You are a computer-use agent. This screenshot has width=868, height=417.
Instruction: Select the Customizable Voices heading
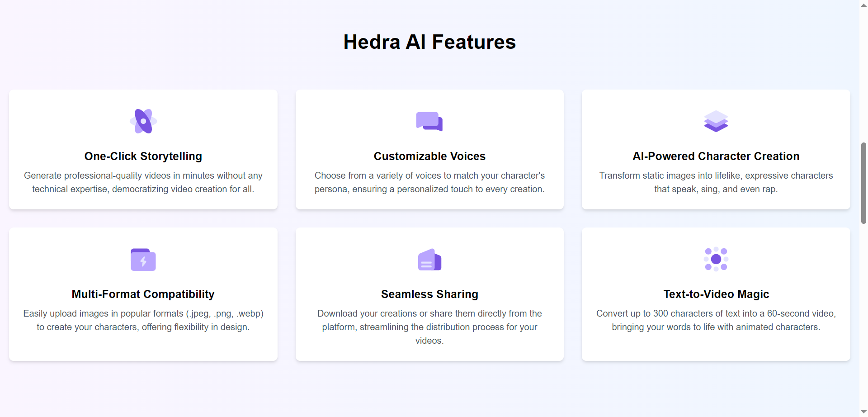coord(429,156)
